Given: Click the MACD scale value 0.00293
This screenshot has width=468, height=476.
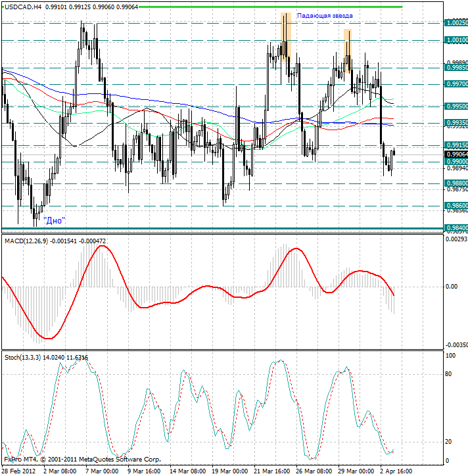Looking at the screenshot, I should (x=456, y=239).
